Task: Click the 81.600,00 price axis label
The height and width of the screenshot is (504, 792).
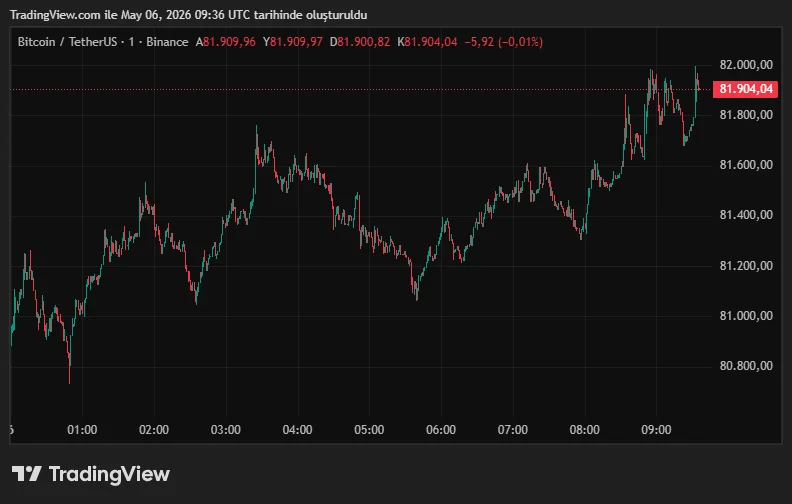Action: 746,165
